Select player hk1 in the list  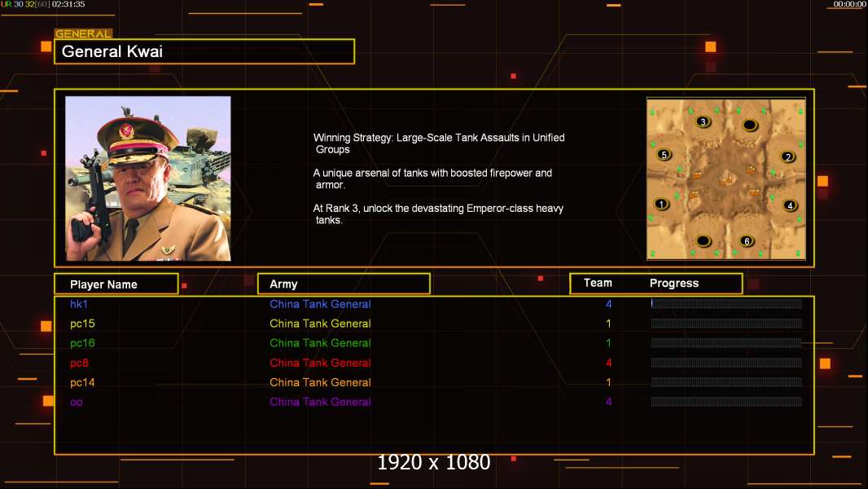79,304
